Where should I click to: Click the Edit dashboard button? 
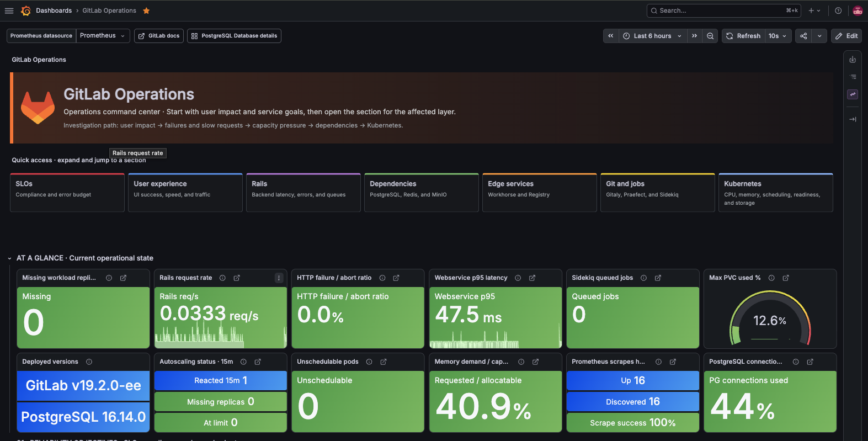coord(846,36)
